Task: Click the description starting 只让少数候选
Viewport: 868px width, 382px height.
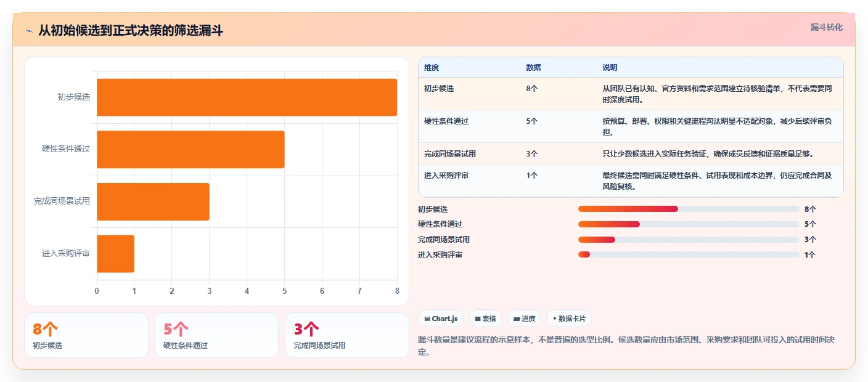Action: pos(708,154)
